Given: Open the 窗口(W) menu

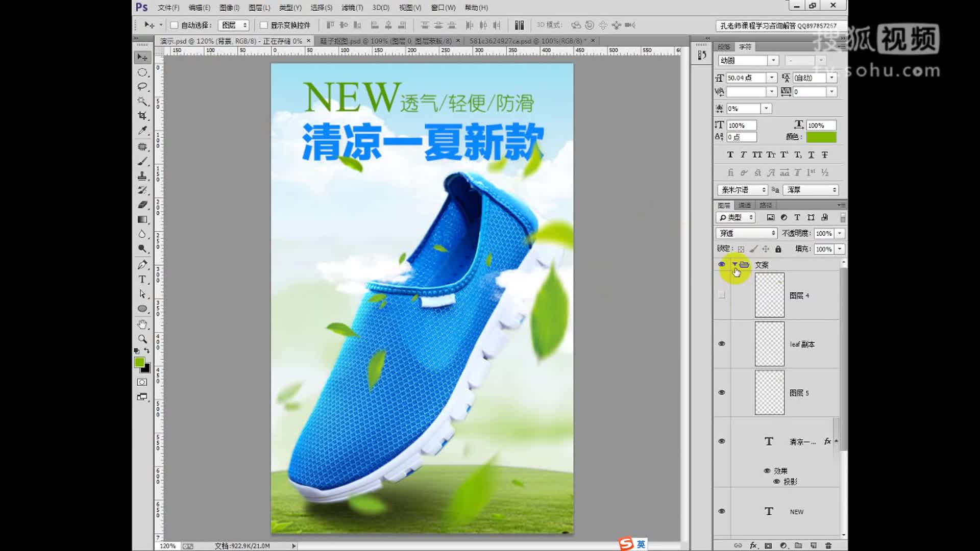Looking at the screenshot, I should click(x=443, y=7).
